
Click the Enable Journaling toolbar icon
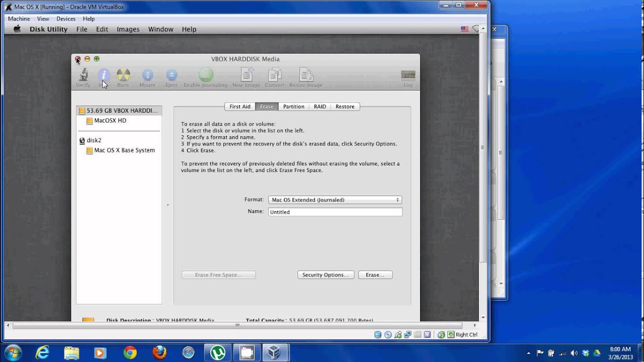(x=205, y=75)
